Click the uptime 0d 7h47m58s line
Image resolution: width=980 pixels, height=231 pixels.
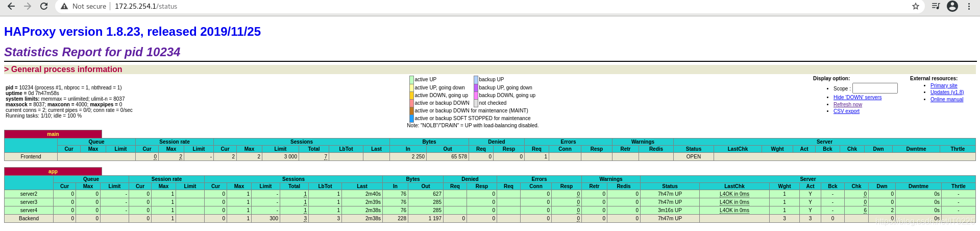pos(32,93)
